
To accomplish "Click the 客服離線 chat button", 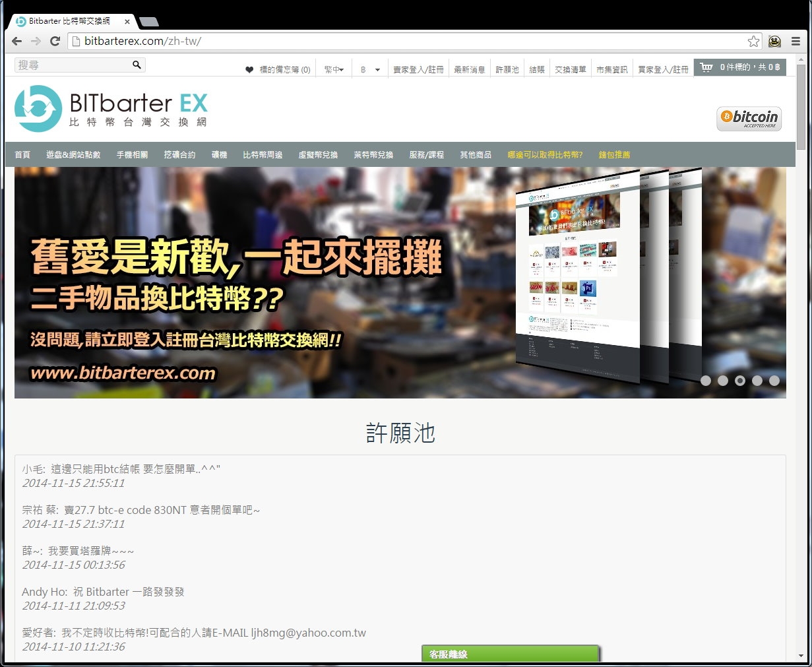I will click(x=511, y=654).
